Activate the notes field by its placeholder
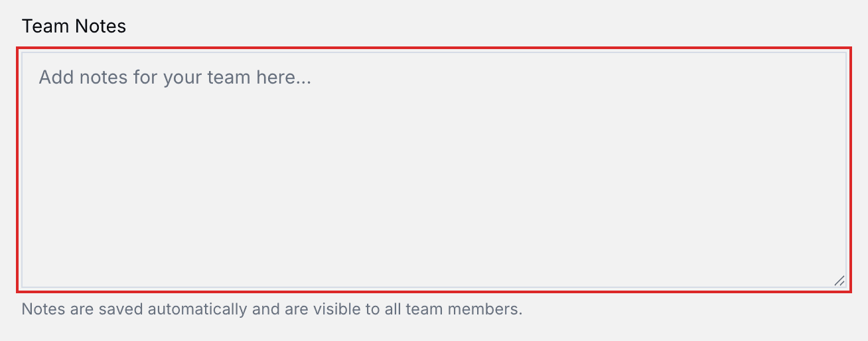The image size is (868, 341). [175, 78]
